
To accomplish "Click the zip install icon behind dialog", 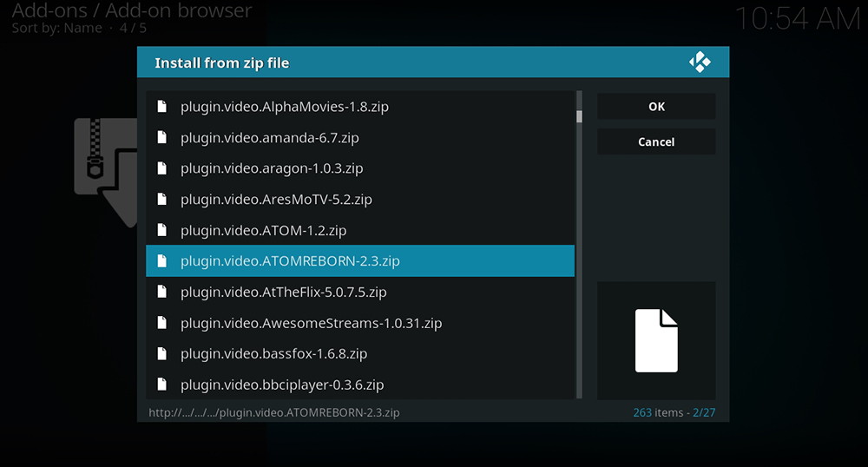I will (105, 172).
